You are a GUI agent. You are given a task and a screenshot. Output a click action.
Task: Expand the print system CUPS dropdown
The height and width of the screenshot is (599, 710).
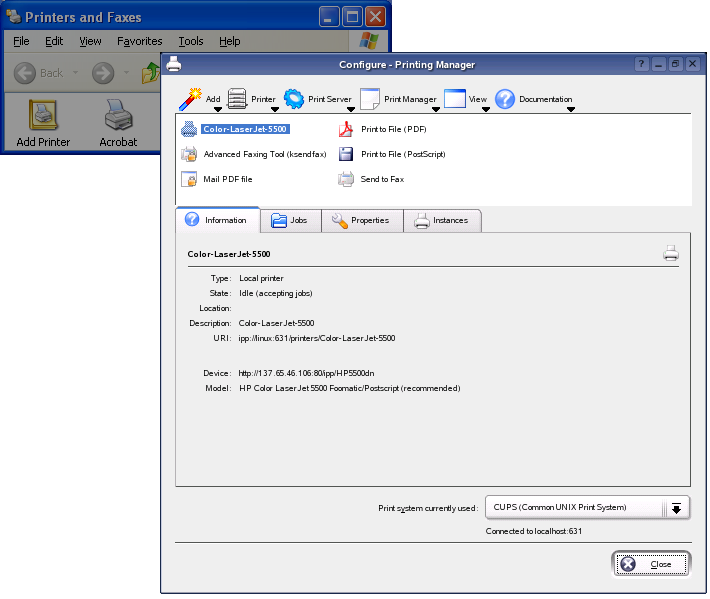click(676, 508)
